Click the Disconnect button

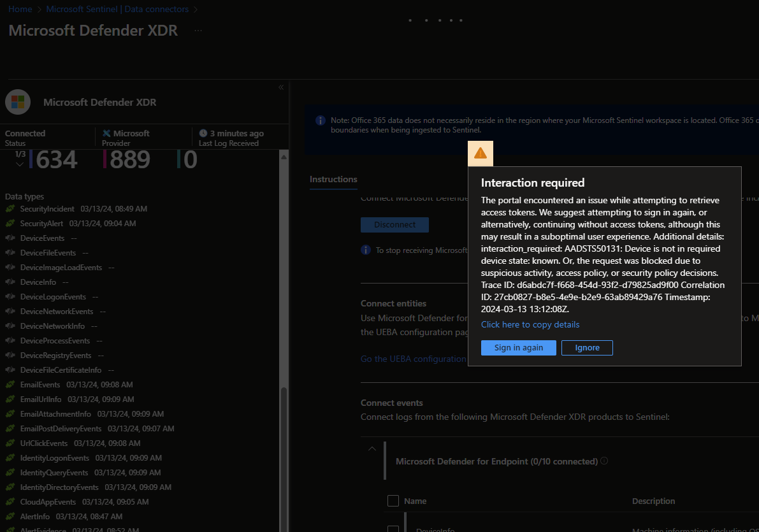point(394,225)
